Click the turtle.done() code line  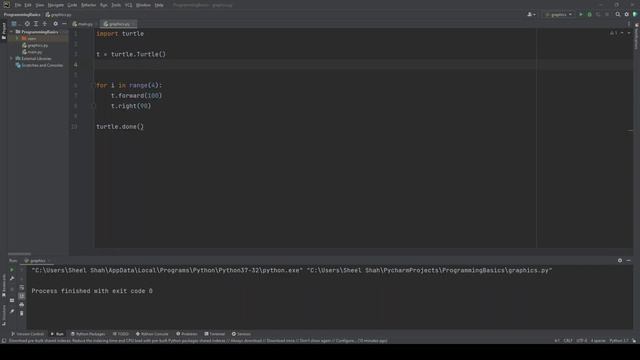[120, 127]
